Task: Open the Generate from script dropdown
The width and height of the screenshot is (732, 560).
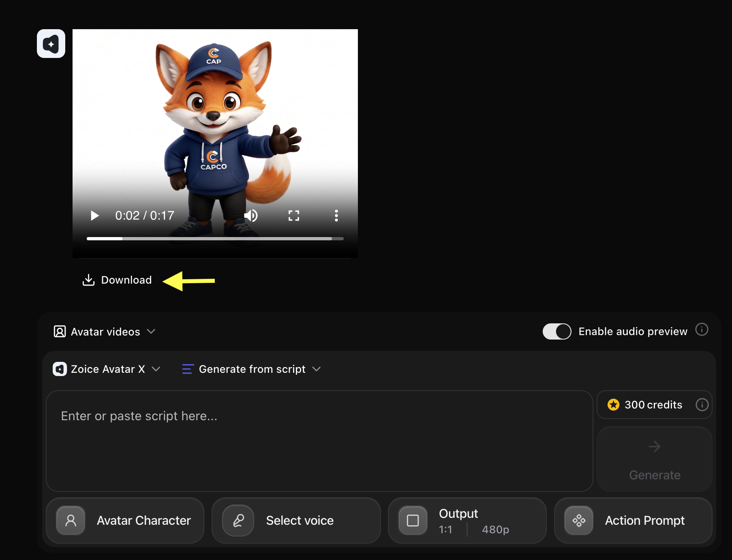Action: [251, 369]
